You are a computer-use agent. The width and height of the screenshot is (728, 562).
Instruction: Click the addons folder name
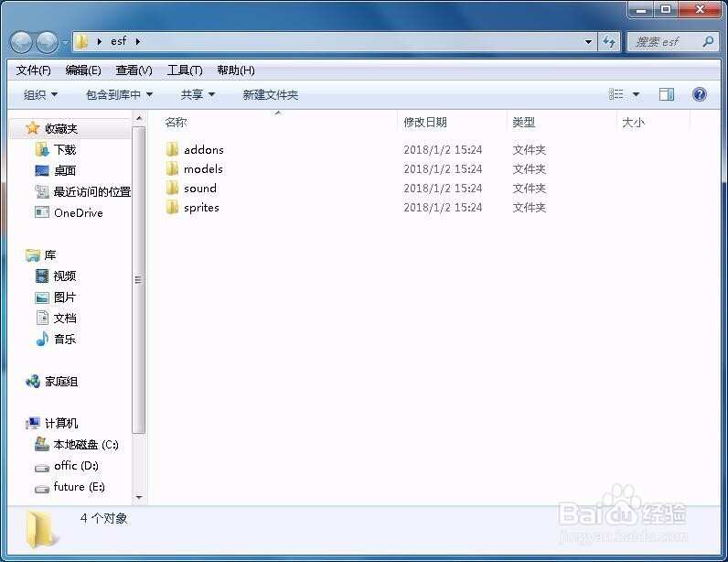point(204,150)
